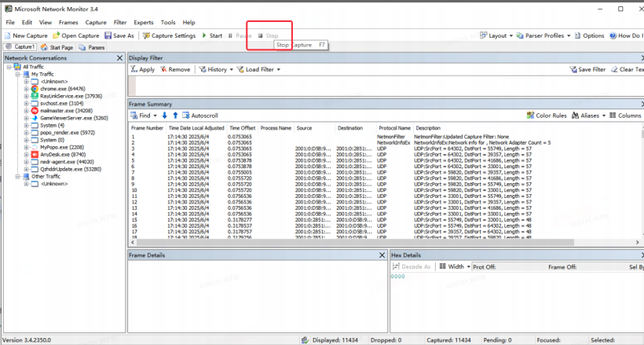Remove the display filter
Image resolution: width=644 pixels, height=345 pixels.
(x=175, y=69)
